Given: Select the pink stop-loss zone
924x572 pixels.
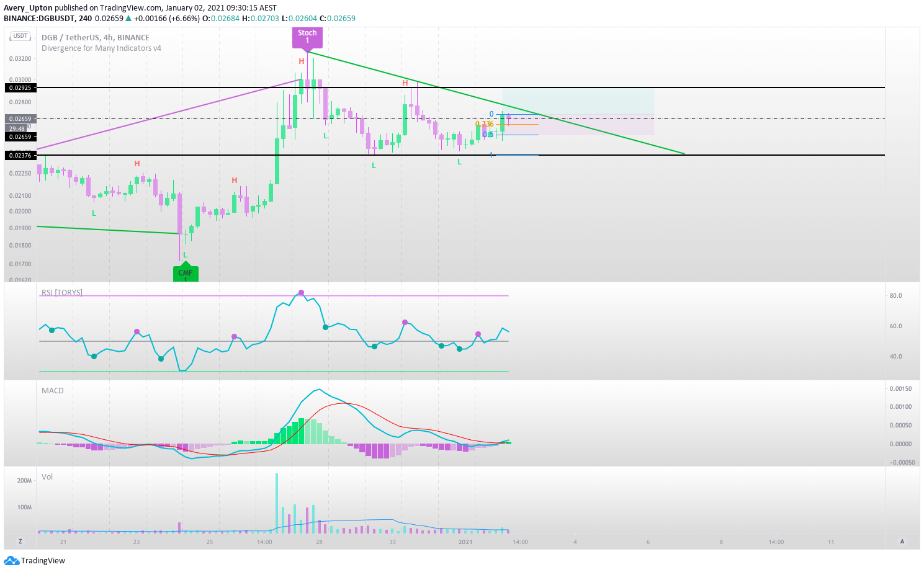Looking at the screenshot, I should click(578, 125).
